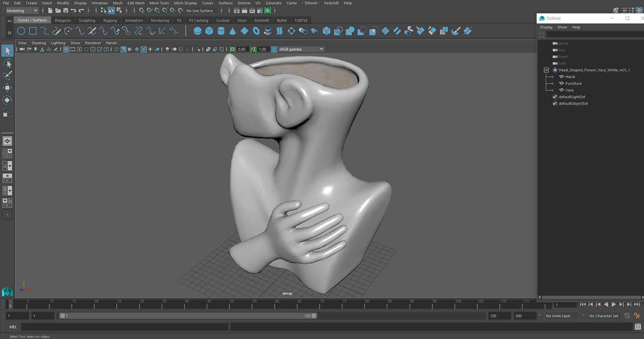
Task: Open the Mesh Tools menu
Action: [159, 3]
